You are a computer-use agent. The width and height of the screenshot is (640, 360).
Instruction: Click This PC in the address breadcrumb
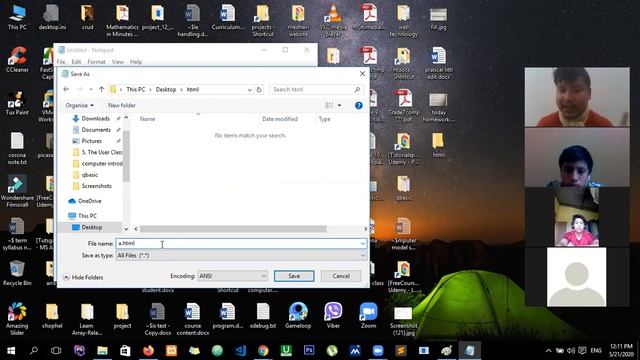click(x=136, y=89)
